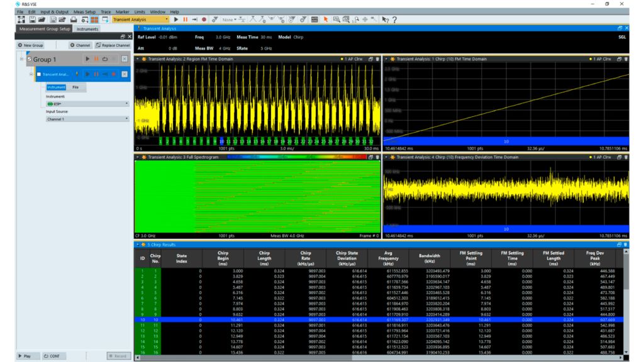Screen dimensions: 644x362
Task: Open the Meas Setup menu
Action: 84,11
